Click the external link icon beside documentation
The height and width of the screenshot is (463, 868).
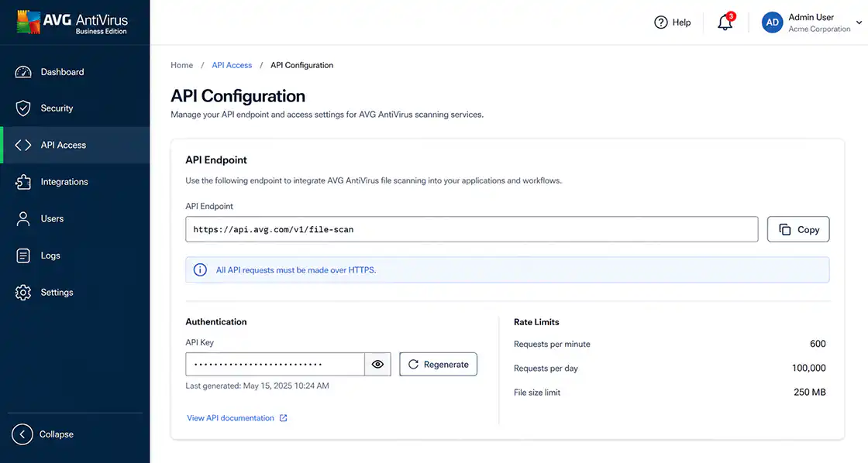coord(284,418)
